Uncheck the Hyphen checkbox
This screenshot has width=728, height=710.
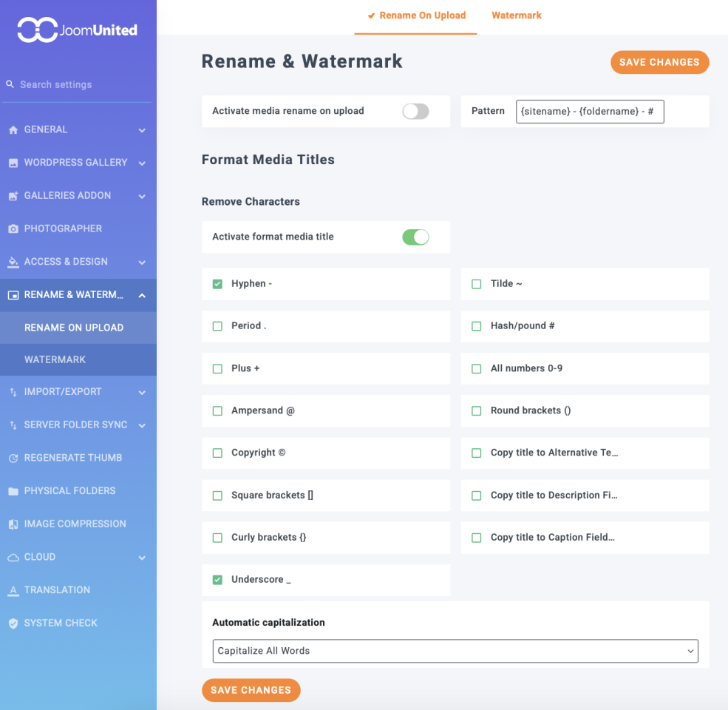(217, 284)
